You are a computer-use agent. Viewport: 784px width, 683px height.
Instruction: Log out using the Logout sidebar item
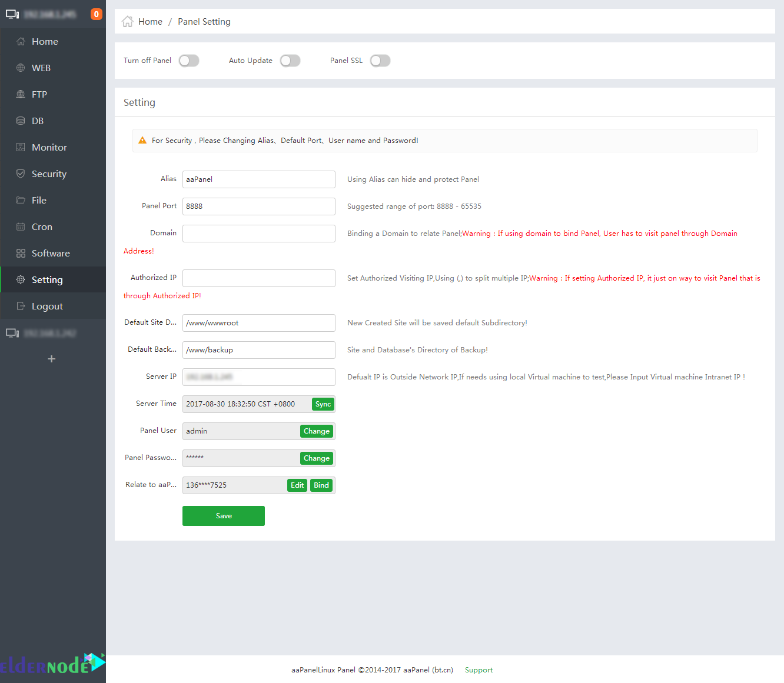coord(47,306)
